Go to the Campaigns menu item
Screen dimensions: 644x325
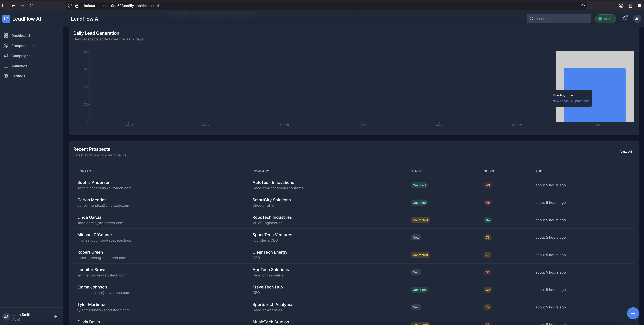point(21,56)
